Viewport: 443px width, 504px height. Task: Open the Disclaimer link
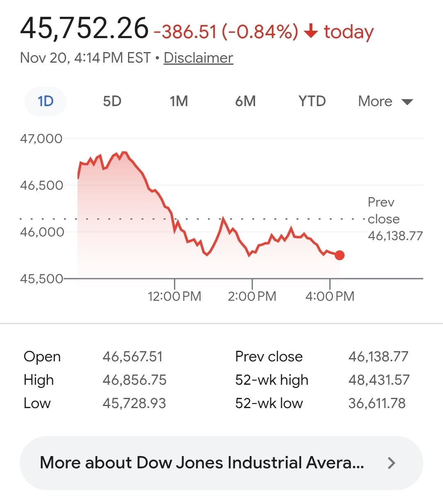point(199,58)
